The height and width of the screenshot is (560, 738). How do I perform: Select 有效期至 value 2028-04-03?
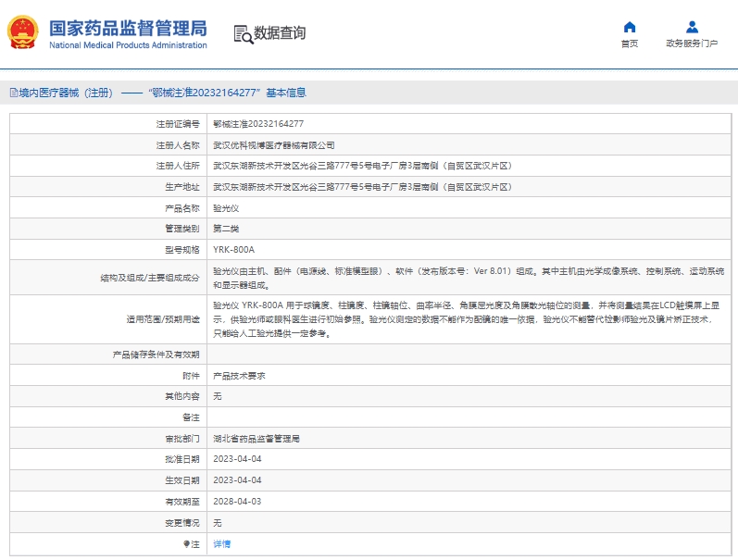(x=237, y=501)
